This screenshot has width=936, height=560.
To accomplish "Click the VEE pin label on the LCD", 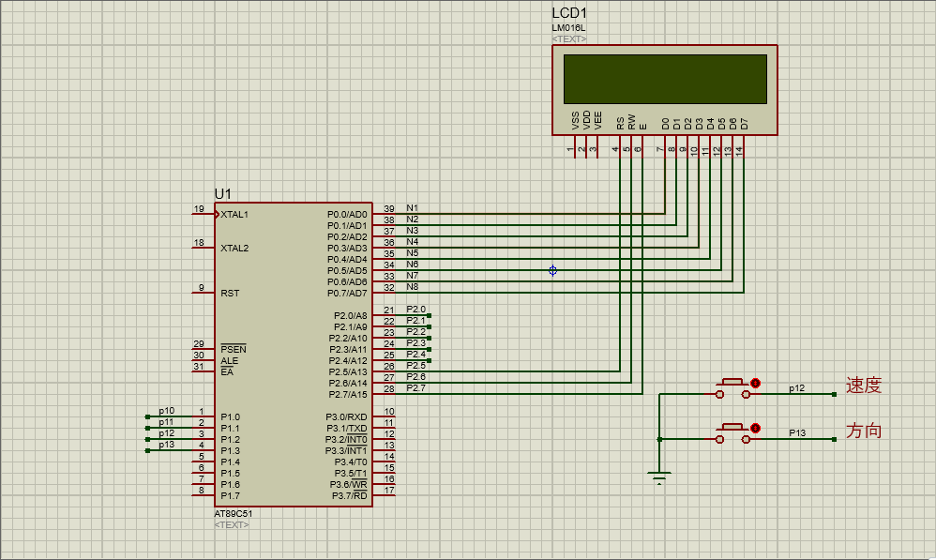I will (x=598, y=121).
